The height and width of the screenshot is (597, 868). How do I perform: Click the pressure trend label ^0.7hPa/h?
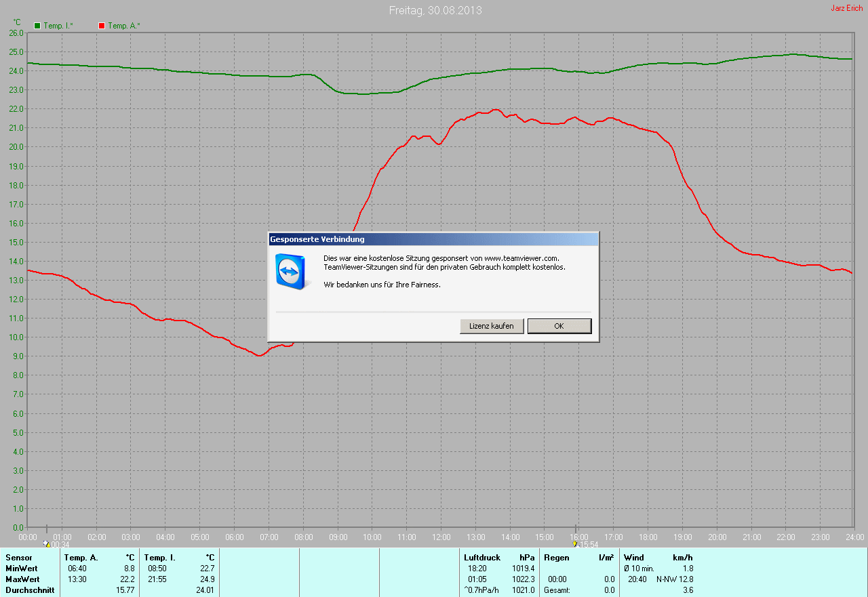480,590
